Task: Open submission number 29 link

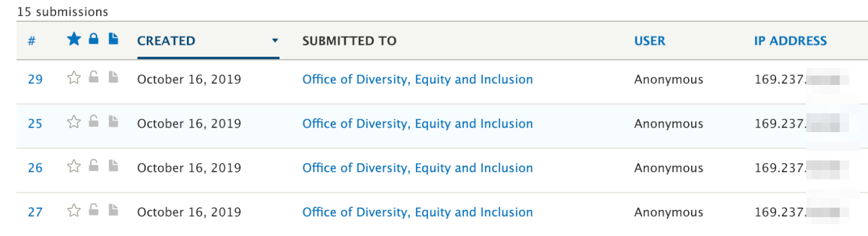Action: click(35, 79)
